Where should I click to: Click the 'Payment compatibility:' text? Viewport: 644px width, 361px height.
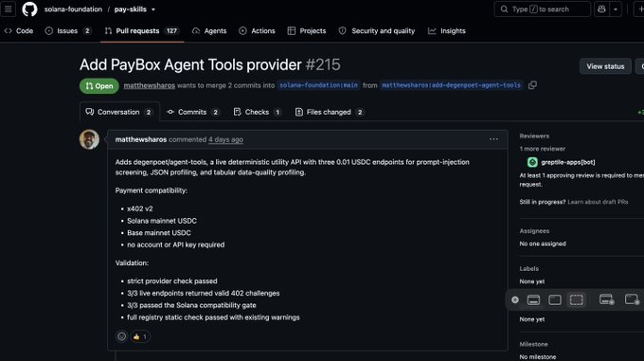point(152,190)
